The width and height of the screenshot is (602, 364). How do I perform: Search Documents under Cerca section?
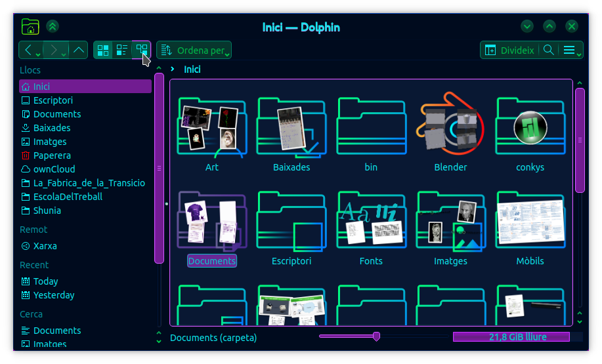(x=85, y=331)
